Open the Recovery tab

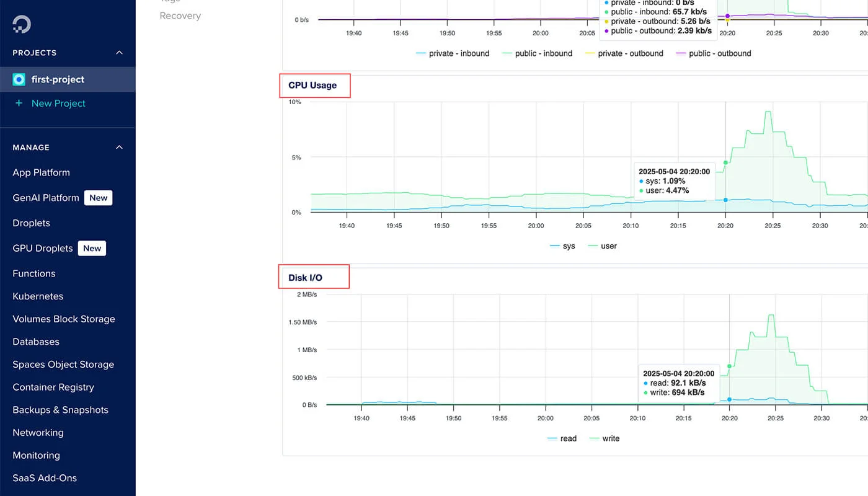[x=180, y=15]
